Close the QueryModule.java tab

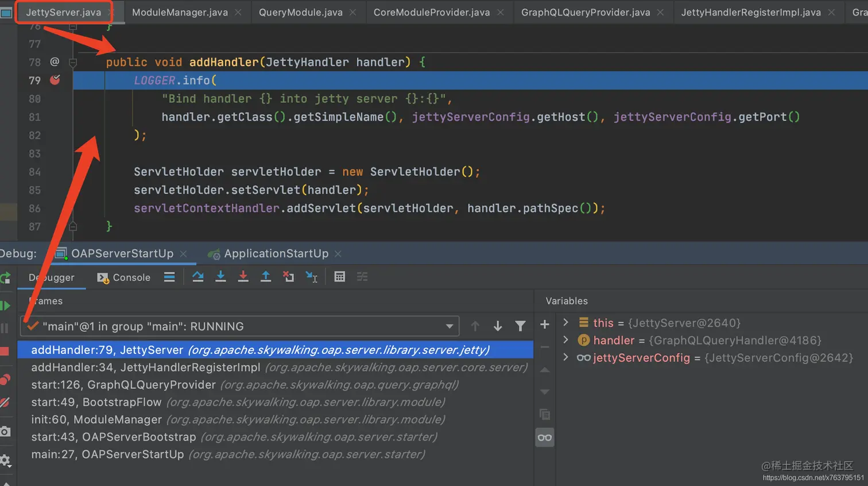point(353,12)
